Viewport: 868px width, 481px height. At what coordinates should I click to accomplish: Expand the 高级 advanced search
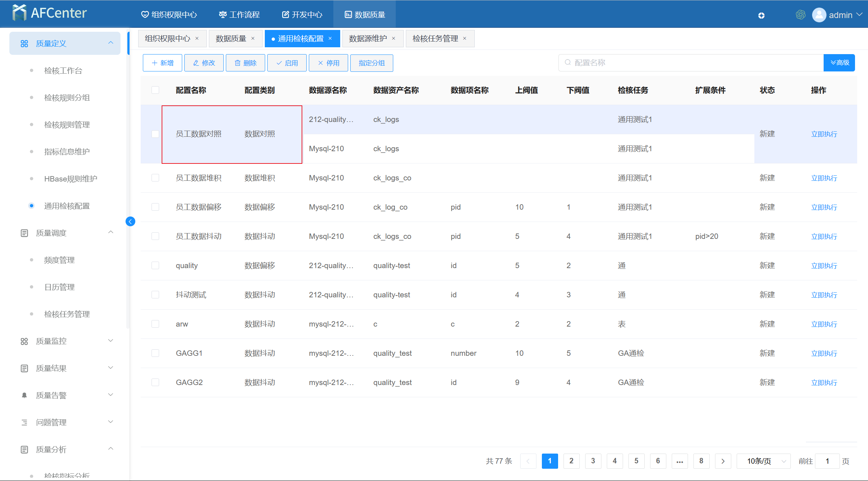point(839,63)
